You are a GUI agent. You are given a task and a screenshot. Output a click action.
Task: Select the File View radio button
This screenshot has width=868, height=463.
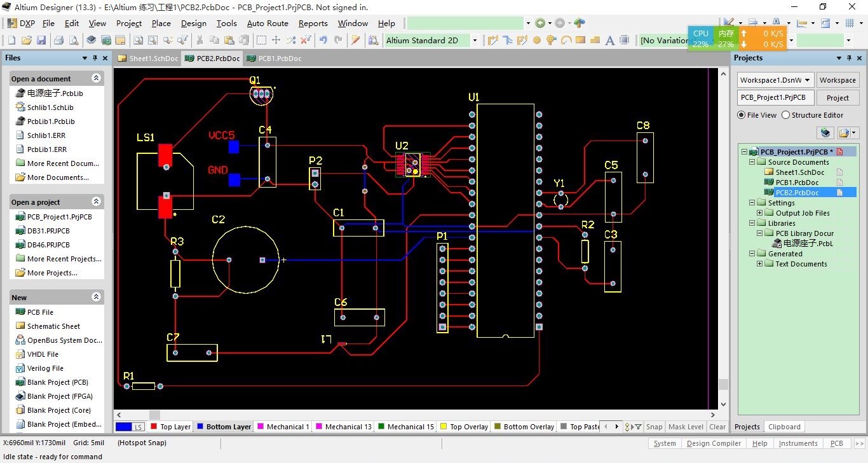pos(742,115)
